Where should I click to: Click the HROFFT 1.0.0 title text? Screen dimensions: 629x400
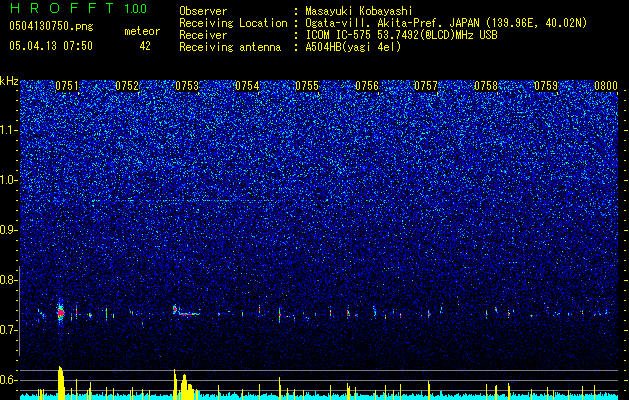point(78,8)
